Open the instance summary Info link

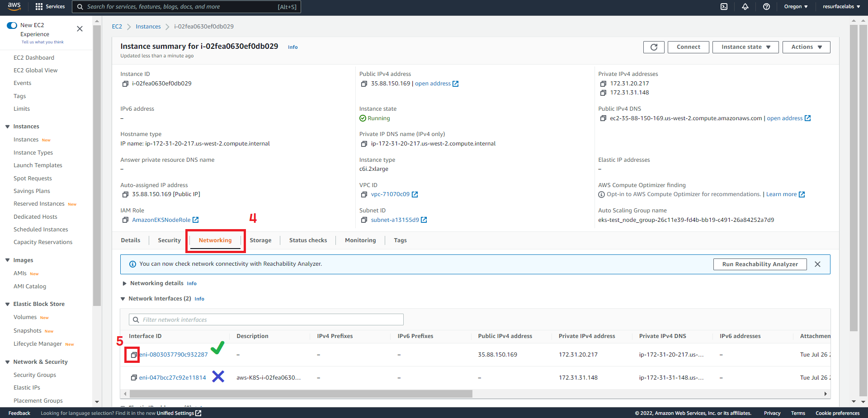(x=293, y=47)
